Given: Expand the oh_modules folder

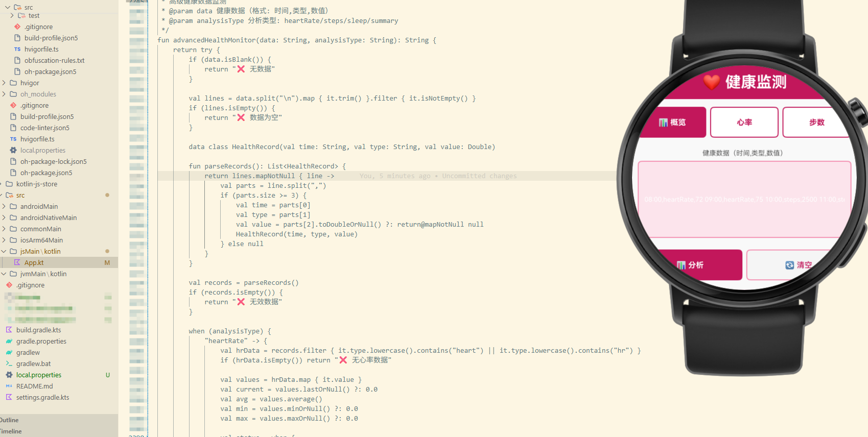Looking at the screenshot, I should click(x=38, y=94).
